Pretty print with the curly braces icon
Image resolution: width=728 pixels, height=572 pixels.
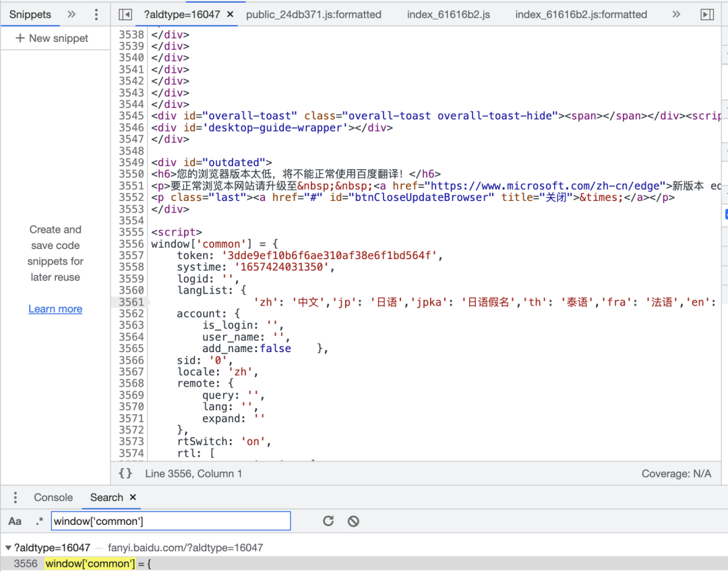(125, 474)
